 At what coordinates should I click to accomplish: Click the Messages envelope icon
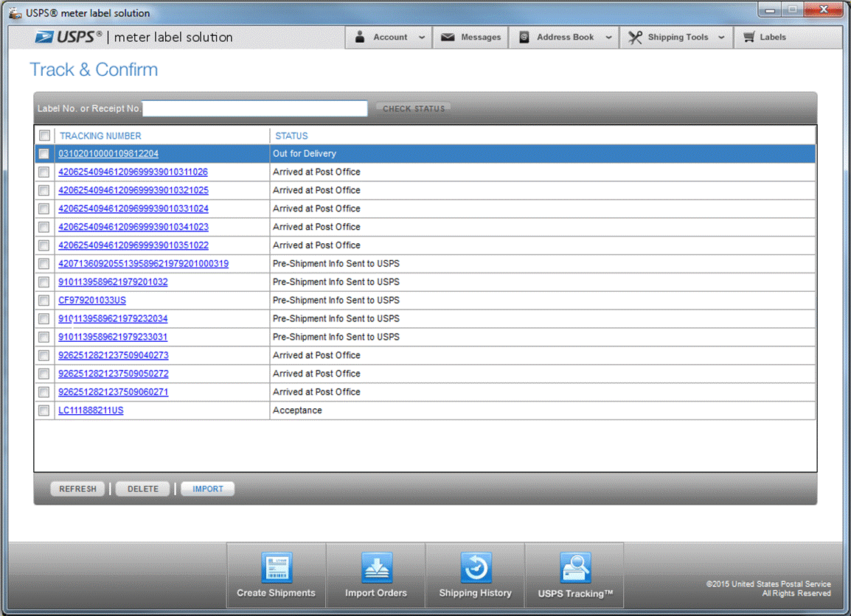click(x=448, y=37)
